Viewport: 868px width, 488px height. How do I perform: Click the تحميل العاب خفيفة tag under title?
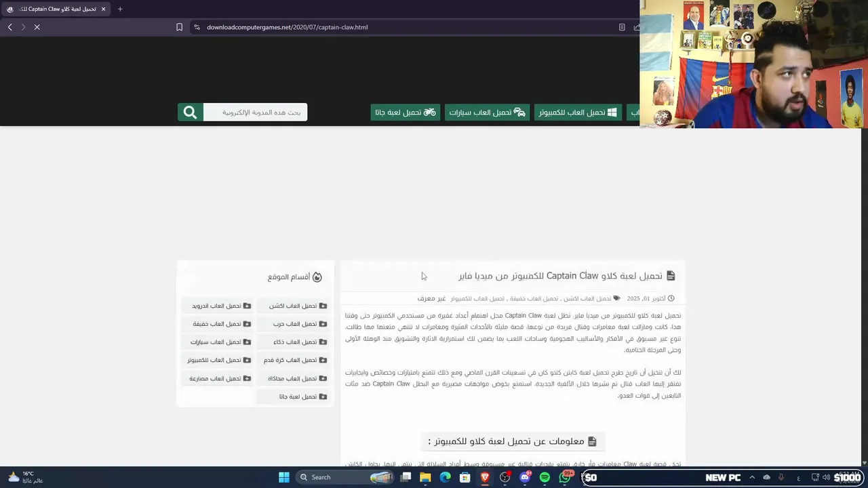[534, 298]
